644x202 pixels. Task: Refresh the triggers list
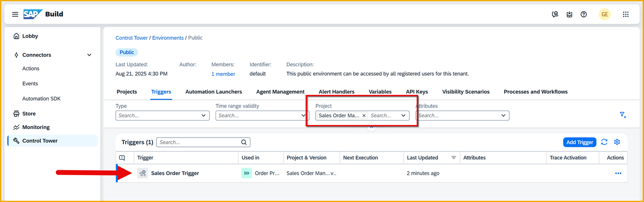(604, 142)
